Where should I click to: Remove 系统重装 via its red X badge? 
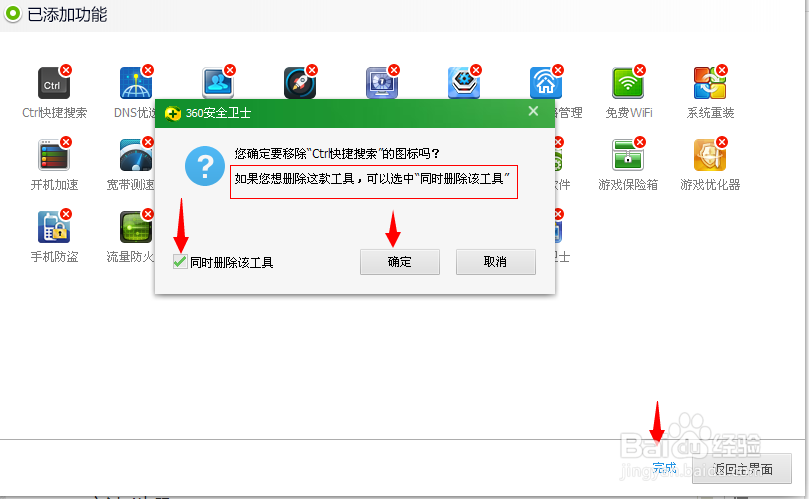tap(722, 70)
